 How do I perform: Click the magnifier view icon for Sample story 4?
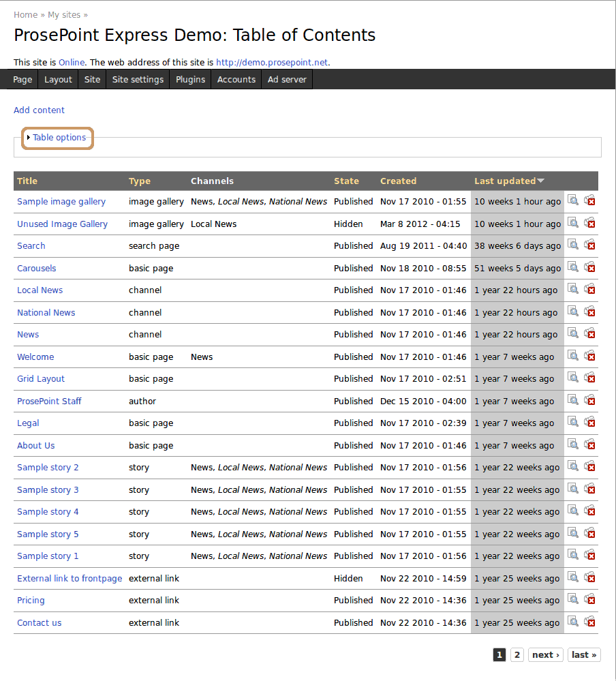573,511
